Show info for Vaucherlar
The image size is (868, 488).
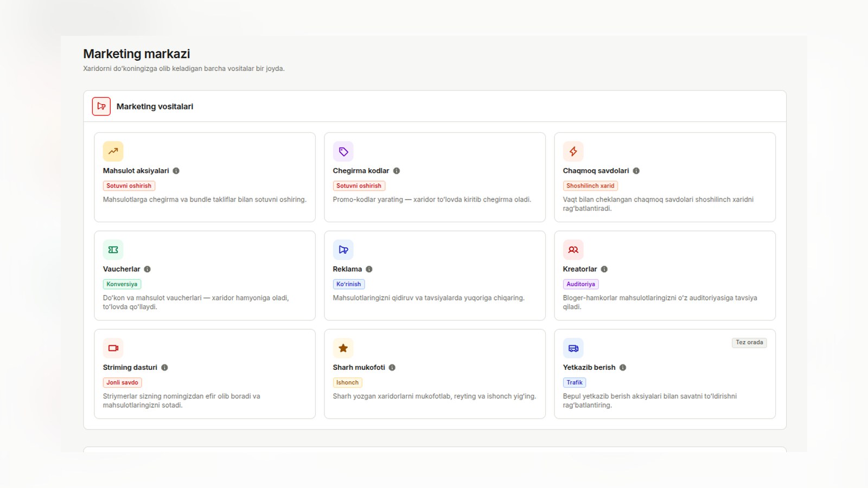[x=147, y=269]
